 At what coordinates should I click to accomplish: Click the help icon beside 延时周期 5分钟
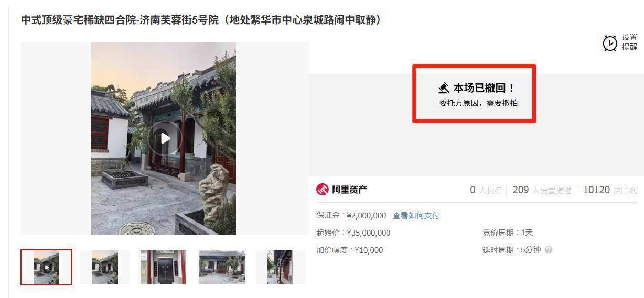click(549, 250)
